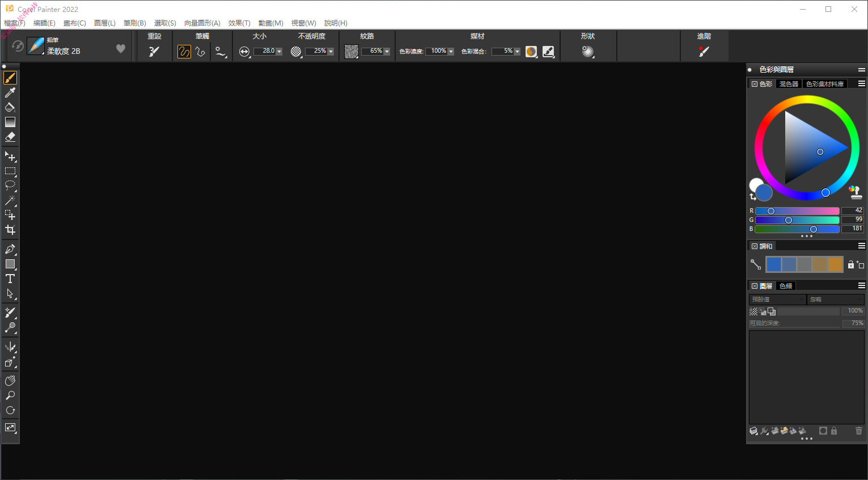Open the 檔案(F) menu
The image size is (868, 480).
click(15, 23)
